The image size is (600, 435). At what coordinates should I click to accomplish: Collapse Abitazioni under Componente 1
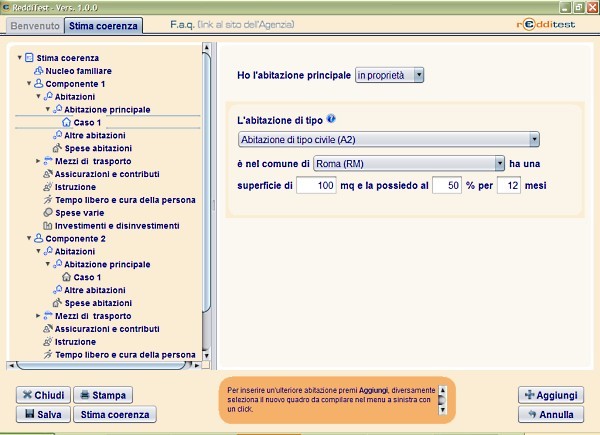coord(39,96)
